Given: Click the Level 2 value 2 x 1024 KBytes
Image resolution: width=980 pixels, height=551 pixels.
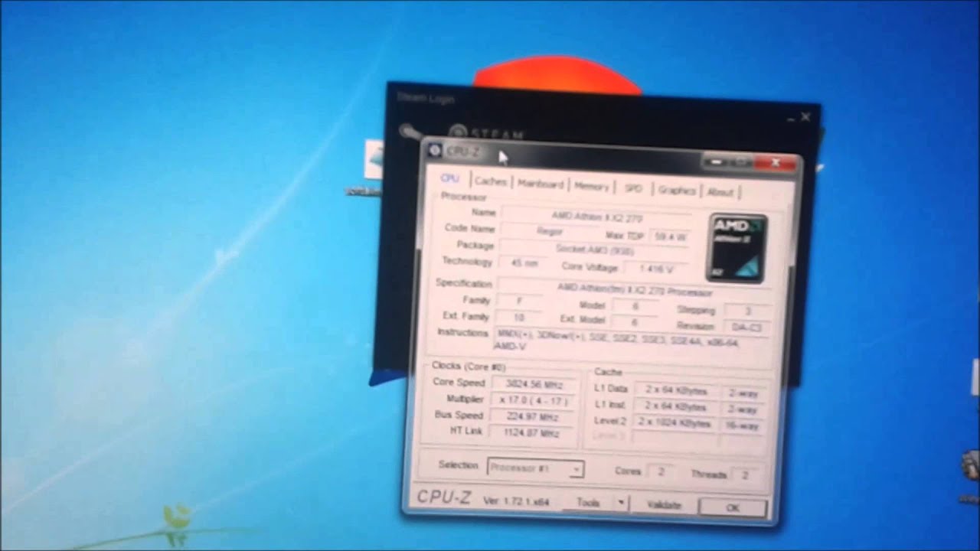Looking at the screenshot, I should point(675,423).
